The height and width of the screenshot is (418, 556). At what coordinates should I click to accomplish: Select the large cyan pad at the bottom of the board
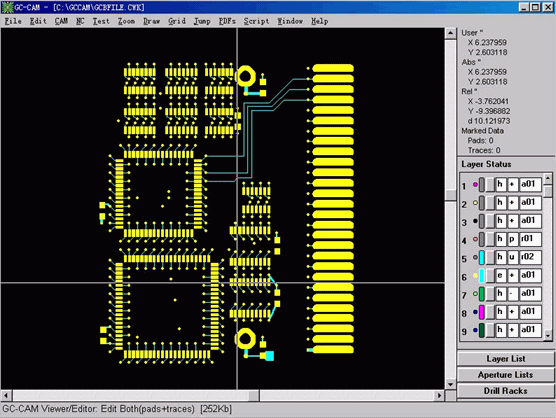pos(269,356)
